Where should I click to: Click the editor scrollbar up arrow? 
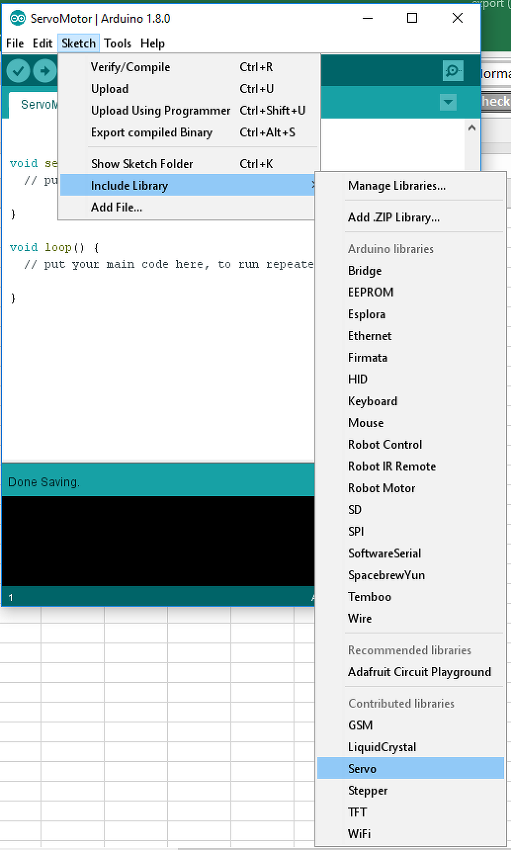point(471,128)
